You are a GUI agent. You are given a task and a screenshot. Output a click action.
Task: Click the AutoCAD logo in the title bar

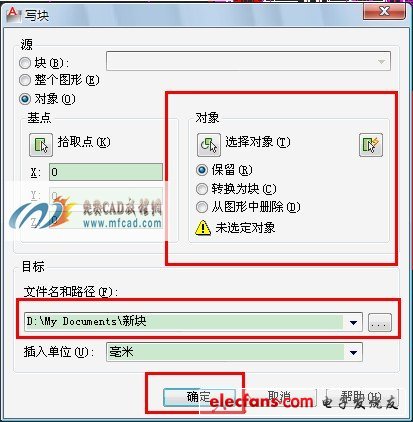click(x=12, y=14)
